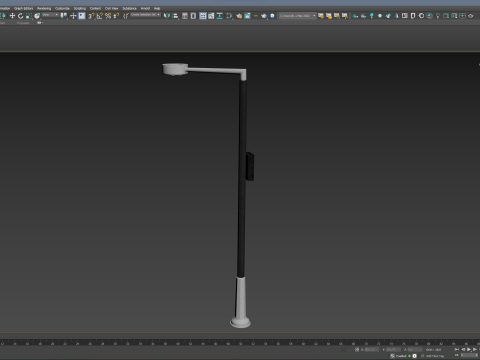
Task: Select the Select and Rotate tool
Action: [x=20, y=16]
